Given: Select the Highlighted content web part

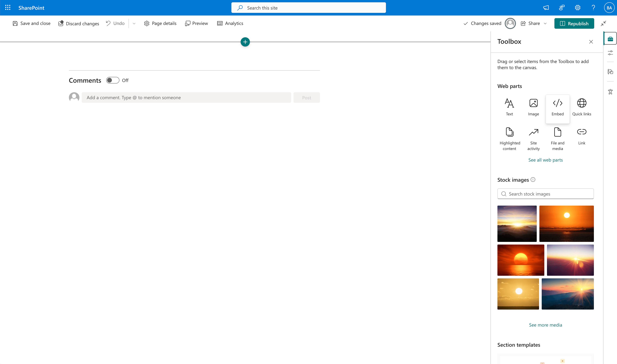Looking at the screenshot, I should 509,137.
